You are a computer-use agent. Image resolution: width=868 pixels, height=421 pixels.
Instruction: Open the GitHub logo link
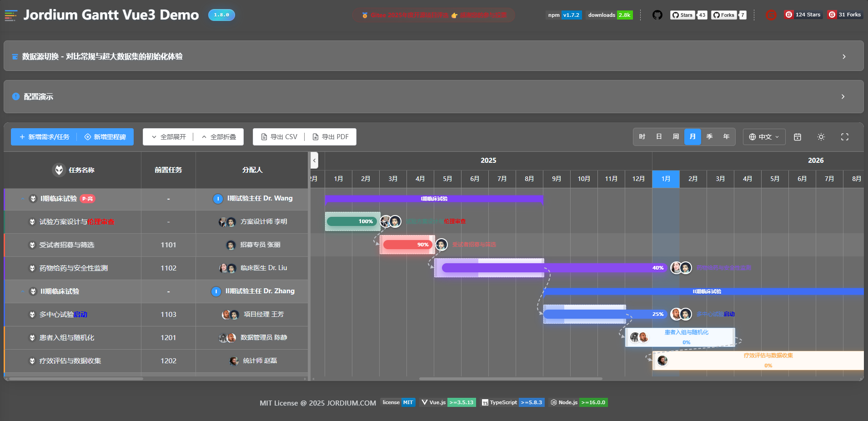click(x=657, y=15)
